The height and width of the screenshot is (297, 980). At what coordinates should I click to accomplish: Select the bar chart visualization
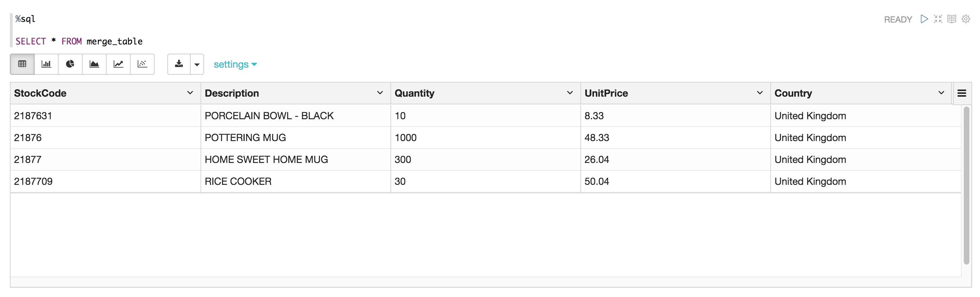pos(46,64)
